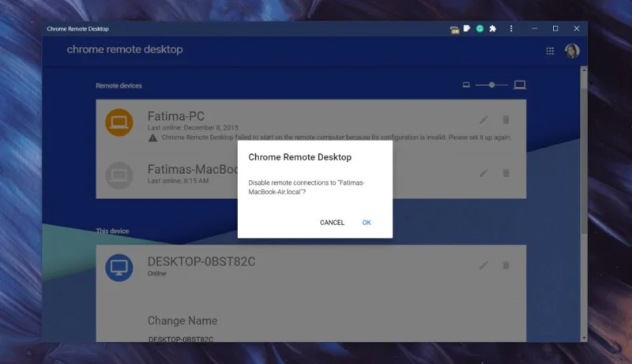Image resolution: width=632 pixels, height=364 pixels.
Task: Open the Google apps grid
Action: coord(550,51)
